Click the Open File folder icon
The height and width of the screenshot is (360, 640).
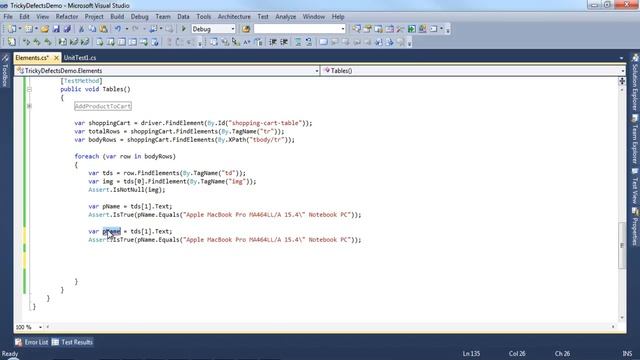pos(45,29)
